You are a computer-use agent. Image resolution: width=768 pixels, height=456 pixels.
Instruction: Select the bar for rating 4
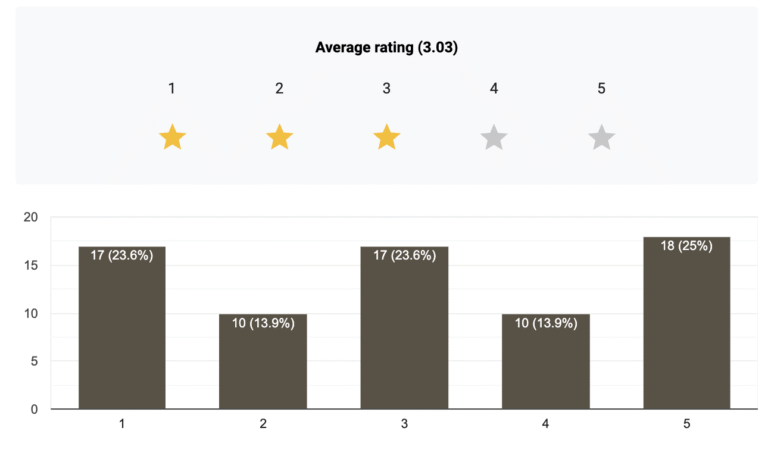click(x=546, y=362)
